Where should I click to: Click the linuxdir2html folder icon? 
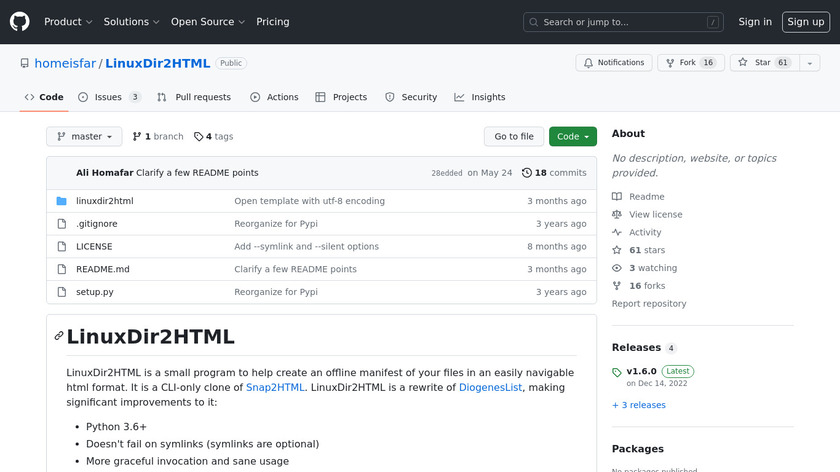(x=61, y=201)
